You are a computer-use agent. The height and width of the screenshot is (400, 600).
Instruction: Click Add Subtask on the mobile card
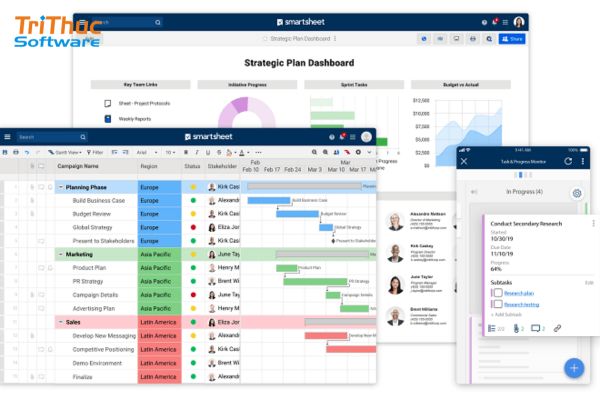(x=506, y=315)
